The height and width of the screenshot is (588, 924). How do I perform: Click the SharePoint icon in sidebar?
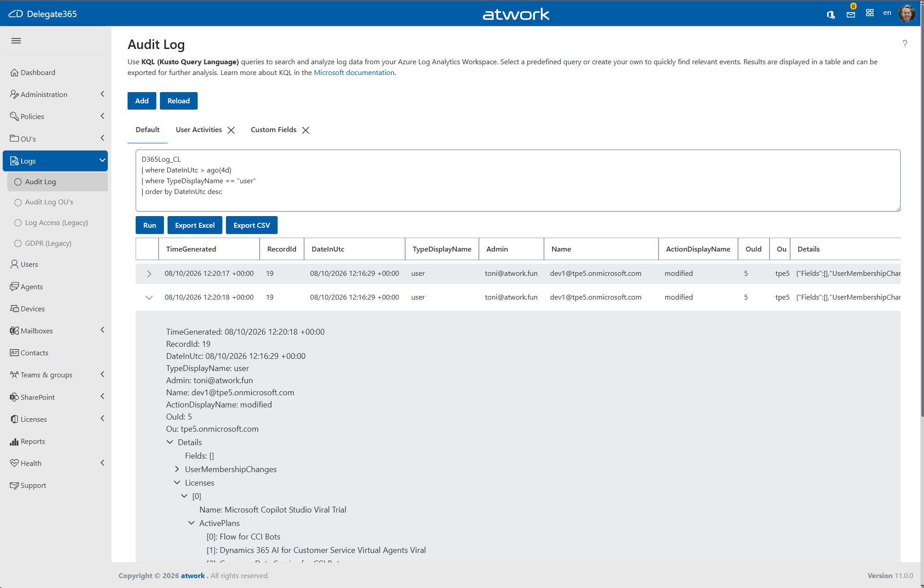(x=14, y=397)
